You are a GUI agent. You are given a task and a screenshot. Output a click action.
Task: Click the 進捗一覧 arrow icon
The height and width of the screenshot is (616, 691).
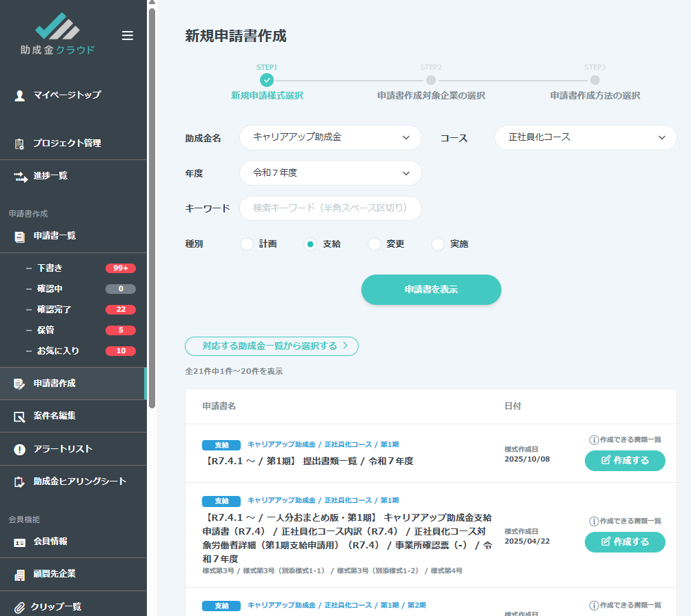[19, 176]
